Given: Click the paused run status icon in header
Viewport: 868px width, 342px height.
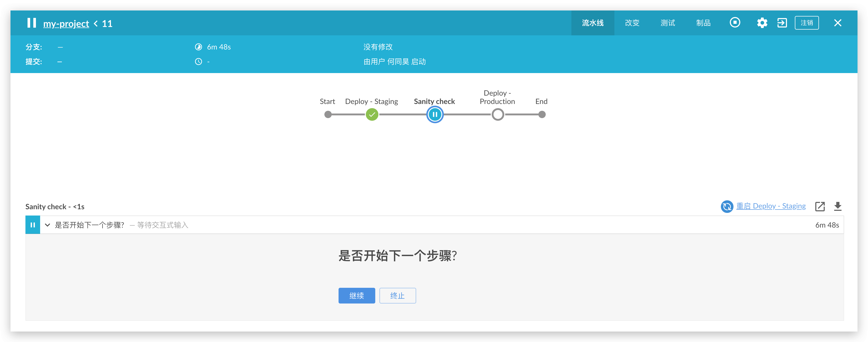Looking at the screenshot, I should [x=32, y=23].
